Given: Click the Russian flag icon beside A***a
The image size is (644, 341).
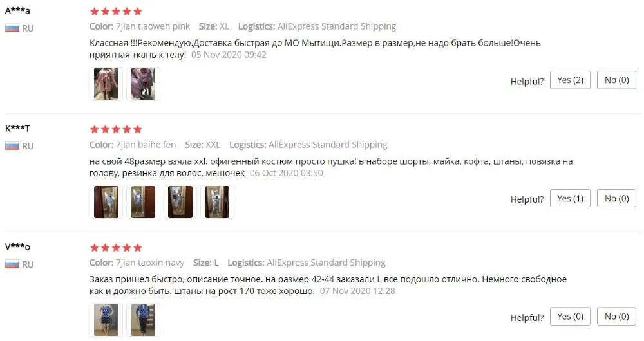Looking at the screenshot, I should click(12, 28).
